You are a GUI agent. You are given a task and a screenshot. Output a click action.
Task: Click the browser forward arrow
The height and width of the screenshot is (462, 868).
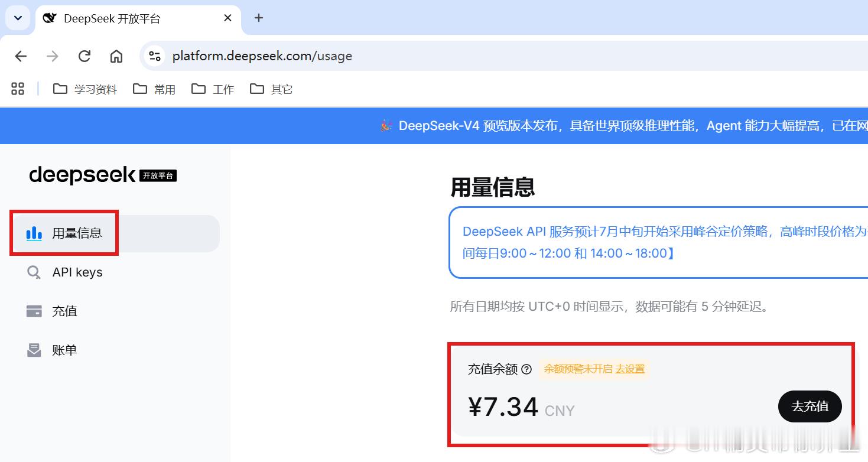click(x=53, y=56)
